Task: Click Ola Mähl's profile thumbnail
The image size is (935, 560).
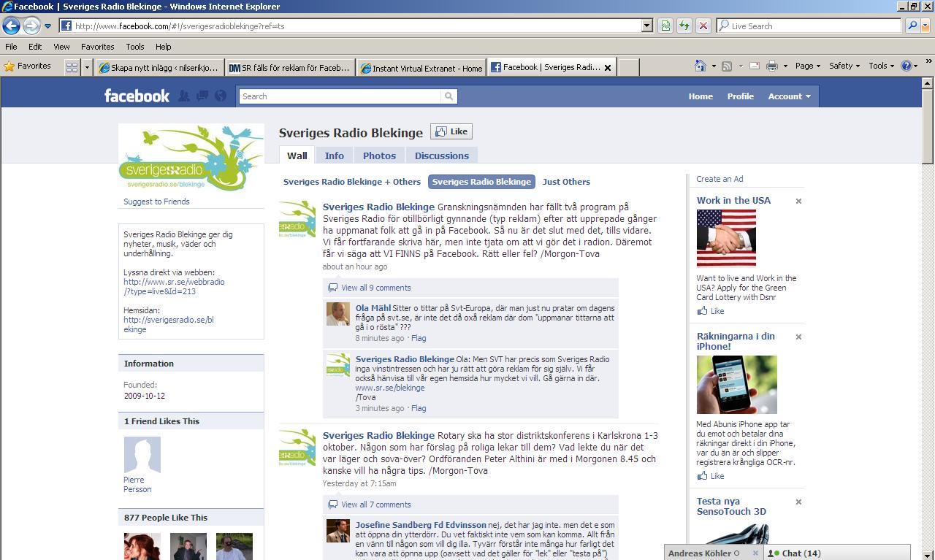Action: click(337, 314)
